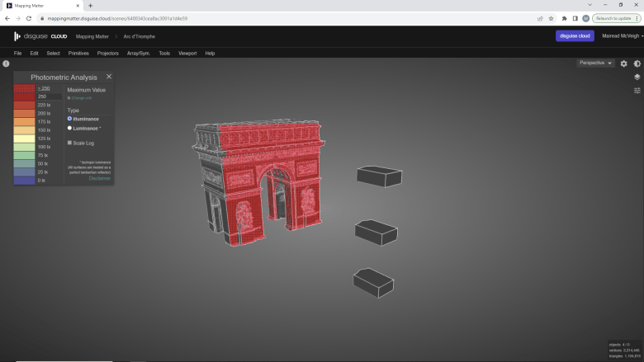Select the Illuminance radio button

(69, 119)
